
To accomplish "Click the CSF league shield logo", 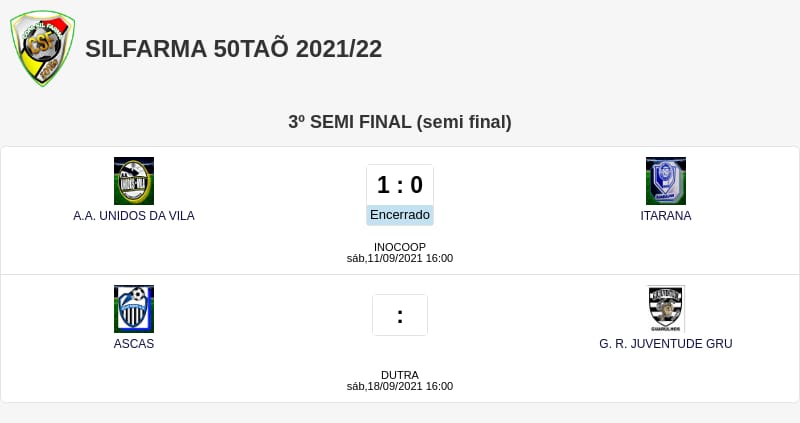I will coord(42,48).
